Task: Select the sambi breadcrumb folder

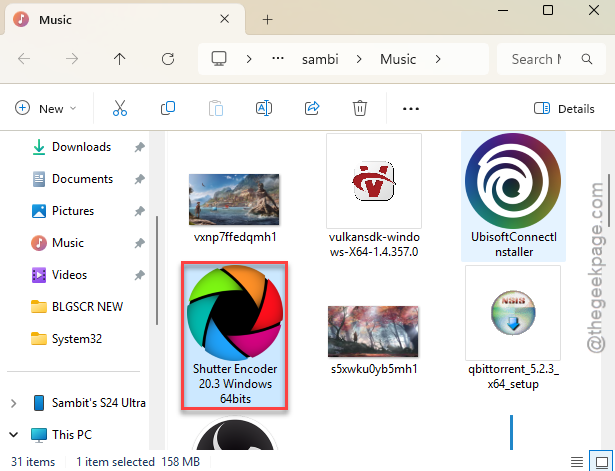Action: coord(320,59)
